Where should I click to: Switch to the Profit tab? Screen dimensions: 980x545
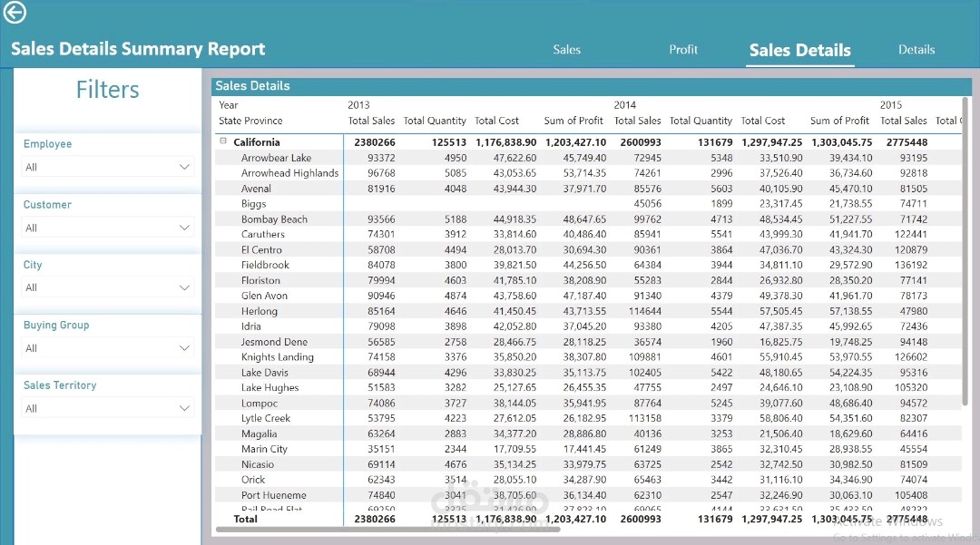[683, 49]
